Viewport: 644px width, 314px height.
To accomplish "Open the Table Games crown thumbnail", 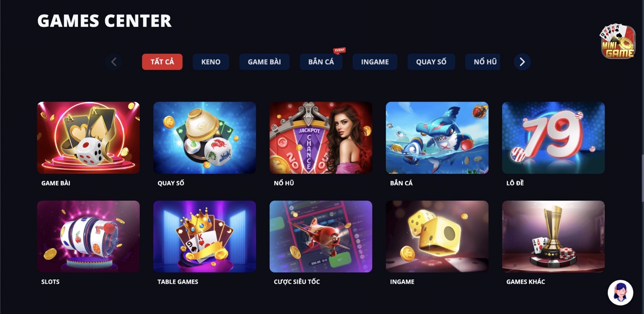I will 205,237.
